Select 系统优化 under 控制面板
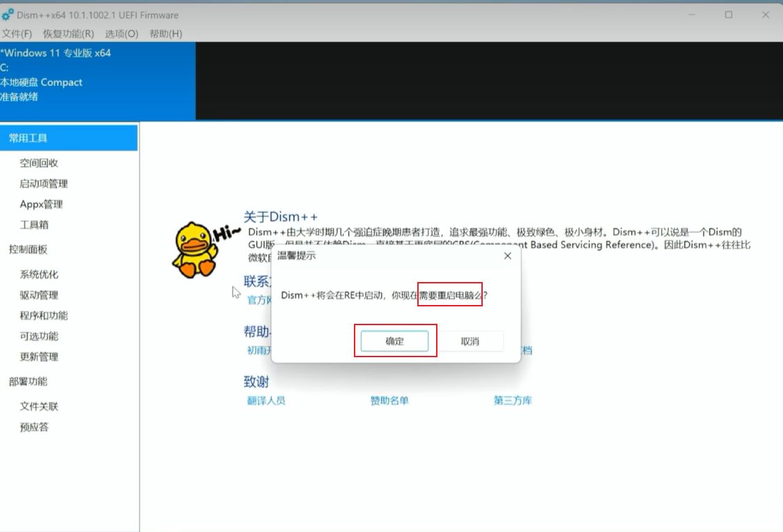This screenshot has width=783, height=532. (x=39, y=274)
